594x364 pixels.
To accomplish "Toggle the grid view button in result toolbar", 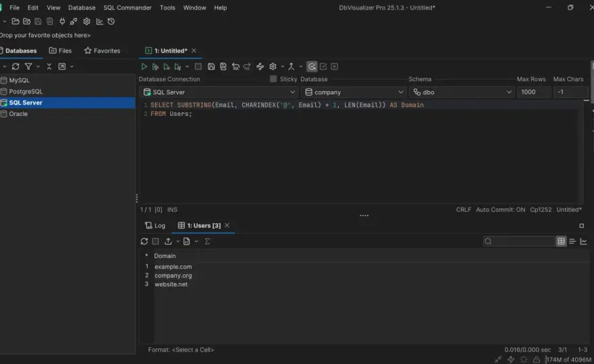I will 561,241.
